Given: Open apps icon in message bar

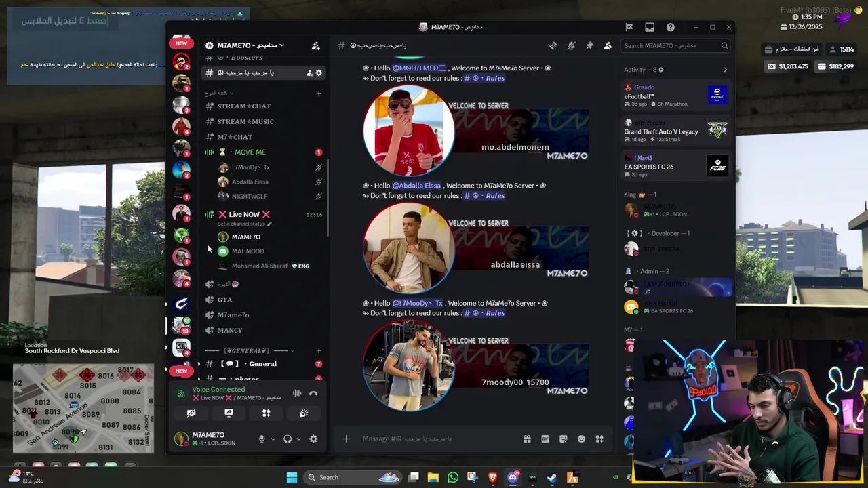Looking at the screenshot, I should coord(599,439).
